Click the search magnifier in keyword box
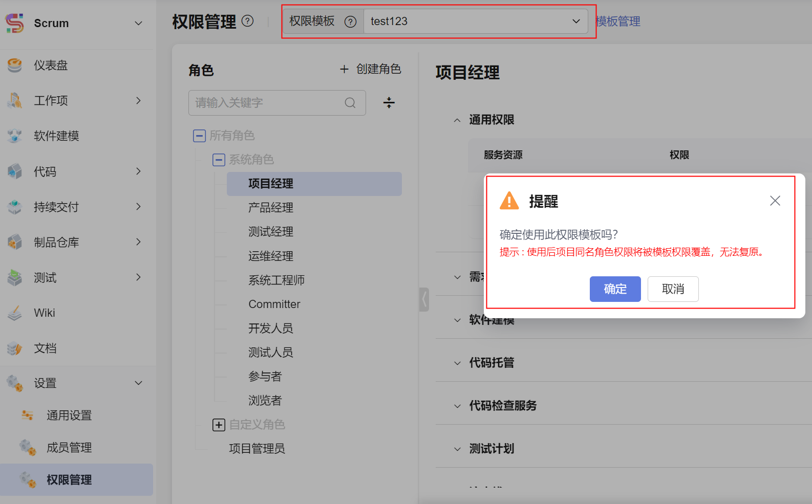This screenshot has height=504, width=812. pyautogui.click(x=350, y=103)
